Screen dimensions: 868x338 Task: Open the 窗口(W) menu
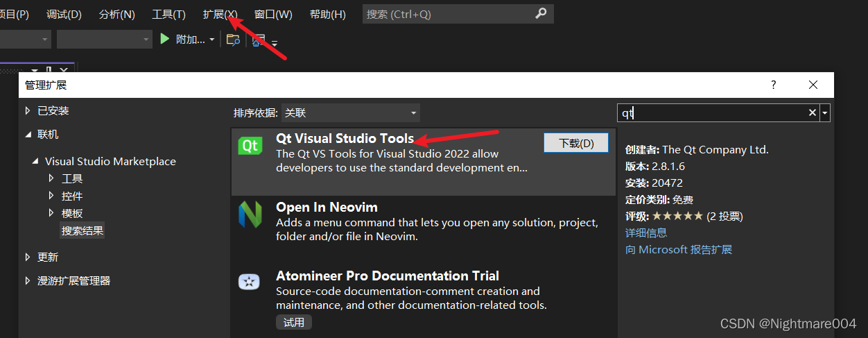(273, 14)
